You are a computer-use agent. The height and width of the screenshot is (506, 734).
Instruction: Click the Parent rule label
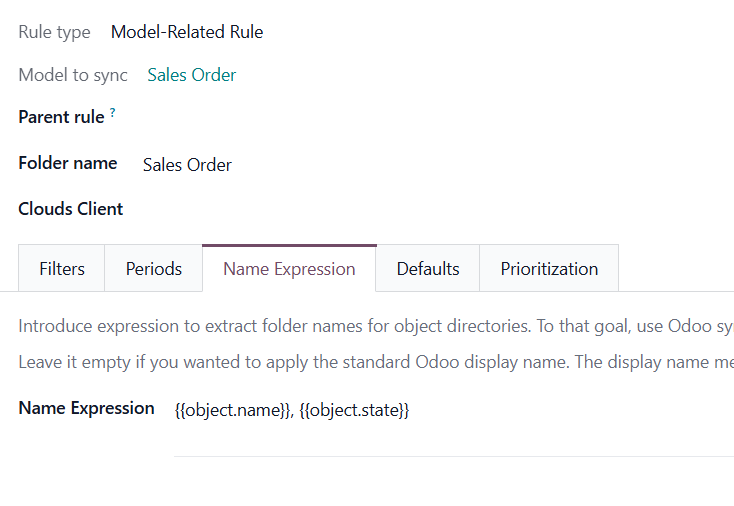61,118
